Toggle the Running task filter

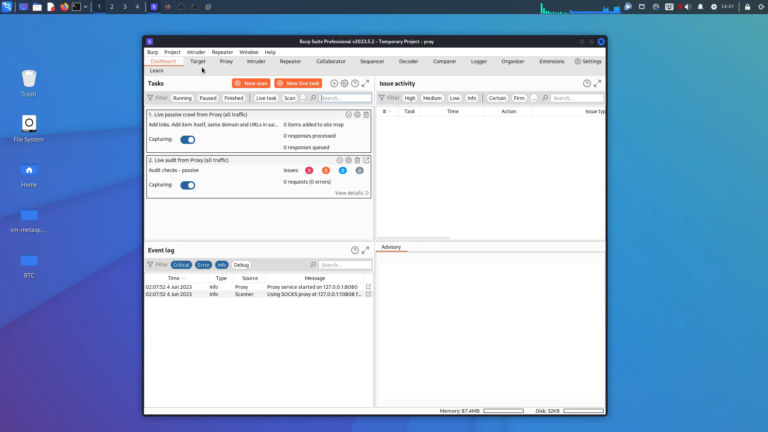pyautogui.click(x=182, y=98)
